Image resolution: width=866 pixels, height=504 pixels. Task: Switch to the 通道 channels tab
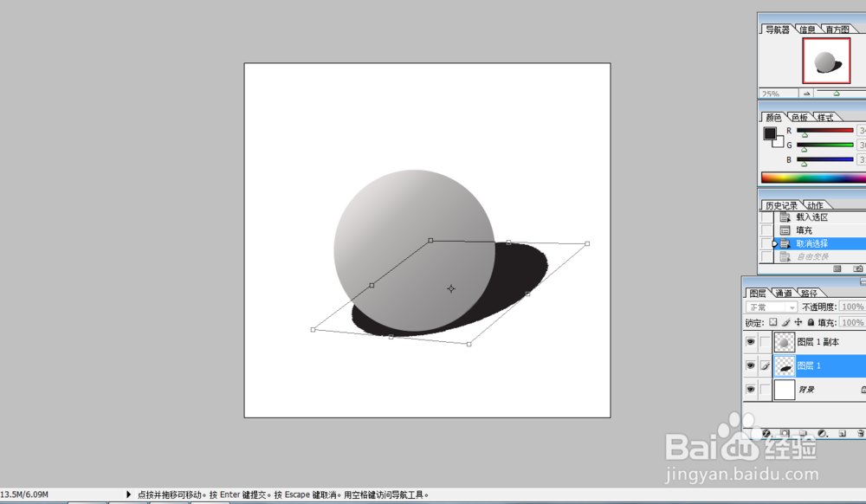[782, 293]
